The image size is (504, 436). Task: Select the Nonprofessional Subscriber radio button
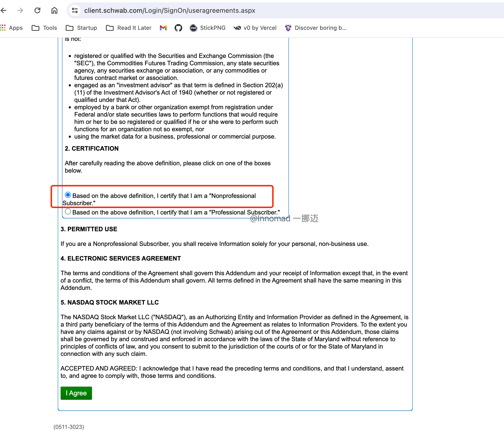coord(68,195)
